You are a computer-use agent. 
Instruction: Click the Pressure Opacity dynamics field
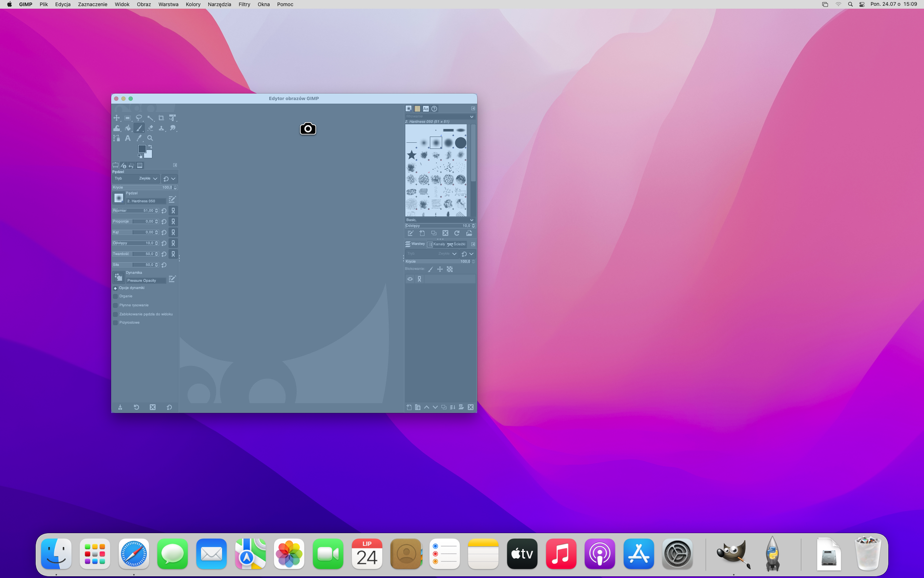(145, 280)
